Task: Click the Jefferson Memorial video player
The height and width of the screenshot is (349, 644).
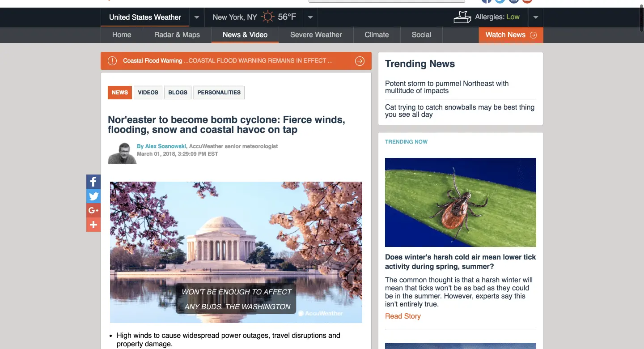Action: (x=236, y=252)
